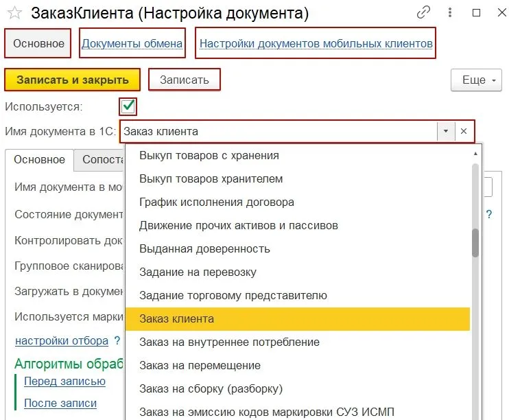The width and height of the screenshot is (509, 420).
Task: Click the 'Имя документа в 1С' input field
Action: pyautogui.click(x=278, y=131)
